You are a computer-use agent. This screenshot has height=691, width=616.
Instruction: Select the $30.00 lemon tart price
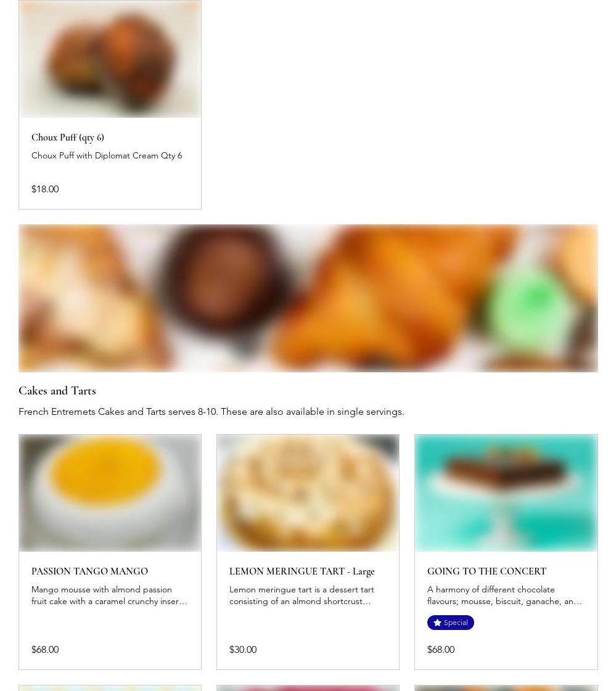(x=243, y=650)
